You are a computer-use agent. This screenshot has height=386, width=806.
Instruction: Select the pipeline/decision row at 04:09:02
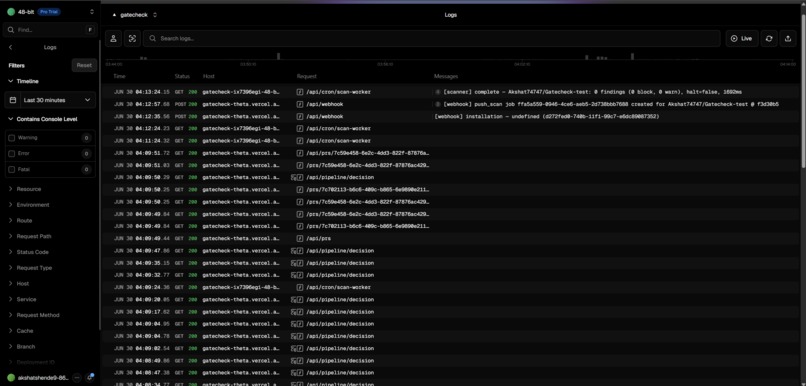coord(451,348)
